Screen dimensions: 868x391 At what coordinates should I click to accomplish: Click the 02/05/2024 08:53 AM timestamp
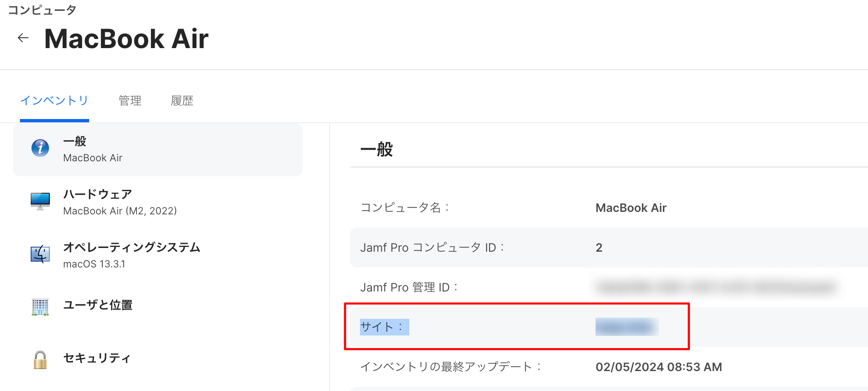[x=659, y=367]
